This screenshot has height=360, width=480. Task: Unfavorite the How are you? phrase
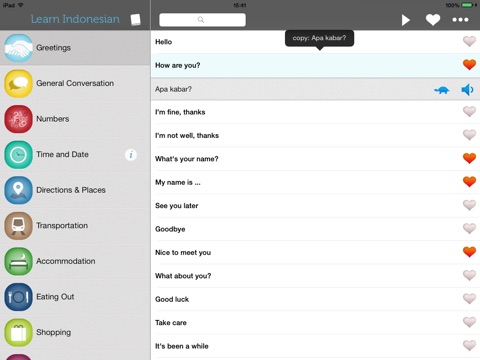[469, 65]
